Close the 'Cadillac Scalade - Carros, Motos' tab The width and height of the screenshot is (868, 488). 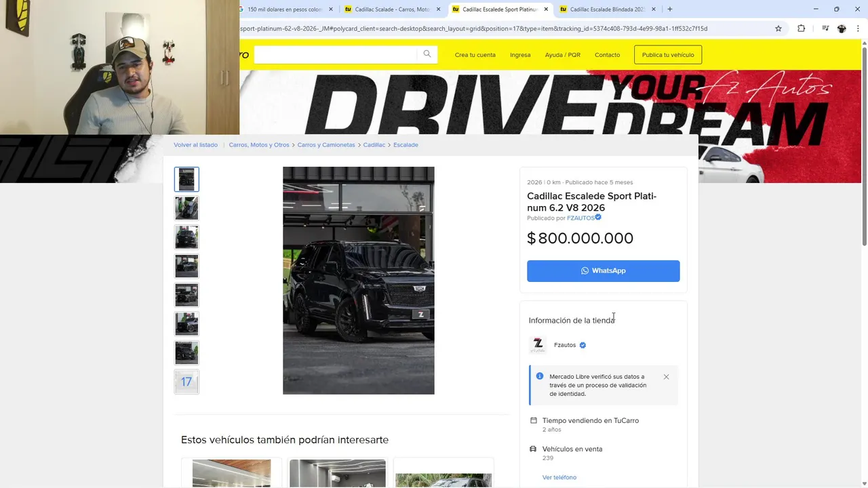click(438, 9)
